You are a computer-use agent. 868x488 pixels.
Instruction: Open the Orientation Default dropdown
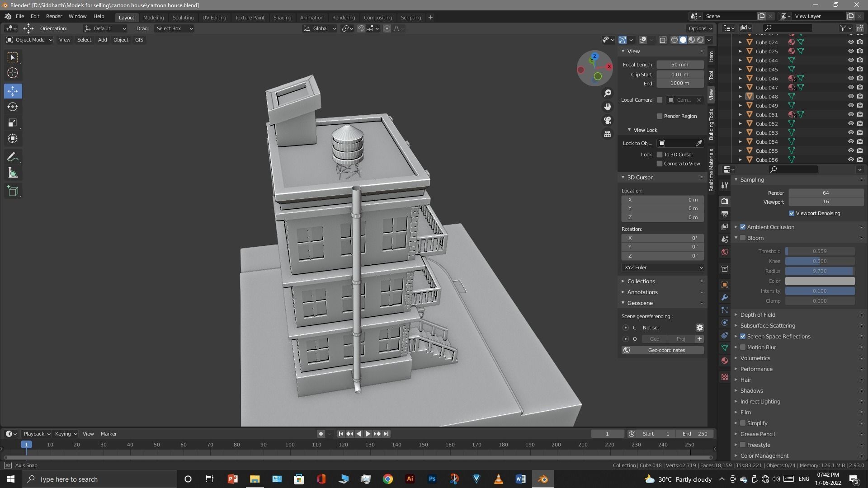(105, 28)
